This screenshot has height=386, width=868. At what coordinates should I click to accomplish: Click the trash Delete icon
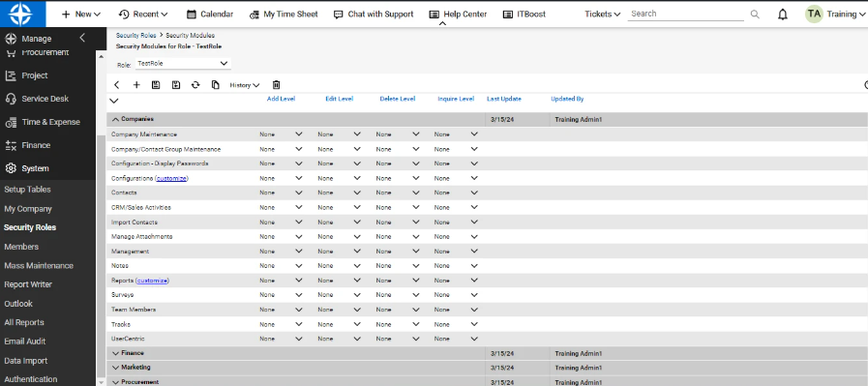pos(276,85)
